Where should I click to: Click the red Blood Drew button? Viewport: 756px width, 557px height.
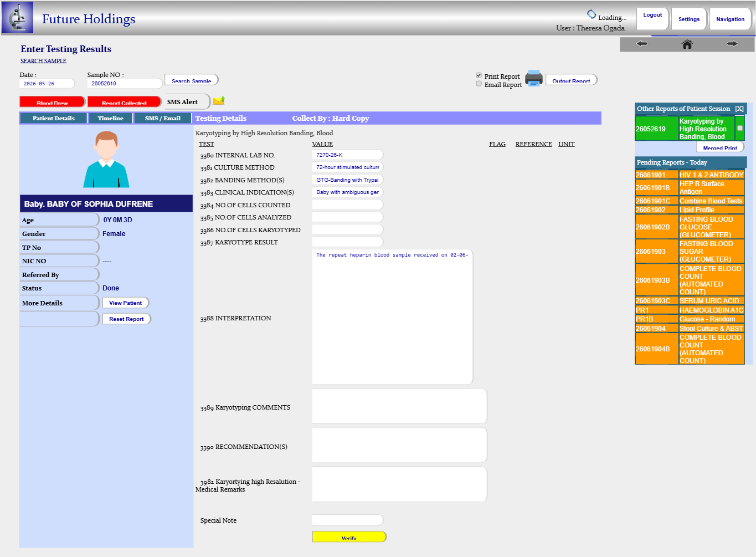point(53,102)
